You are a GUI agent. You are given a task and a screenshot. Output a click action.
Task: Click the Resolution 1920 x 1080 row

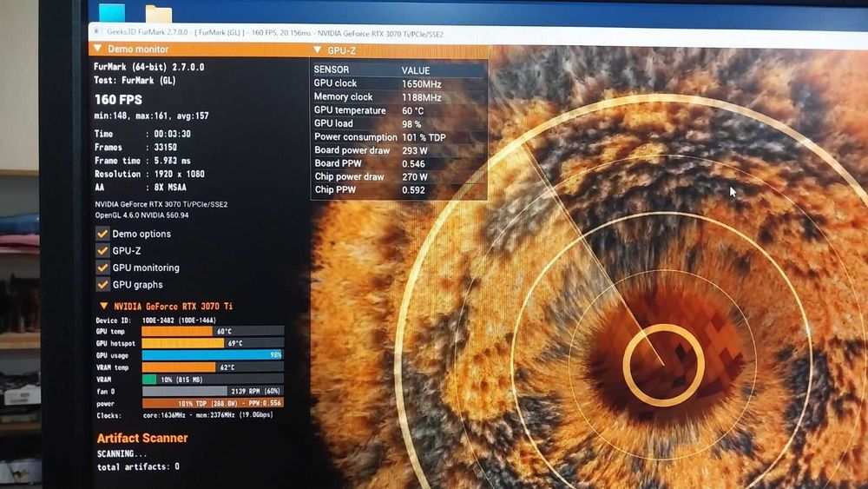149,174
